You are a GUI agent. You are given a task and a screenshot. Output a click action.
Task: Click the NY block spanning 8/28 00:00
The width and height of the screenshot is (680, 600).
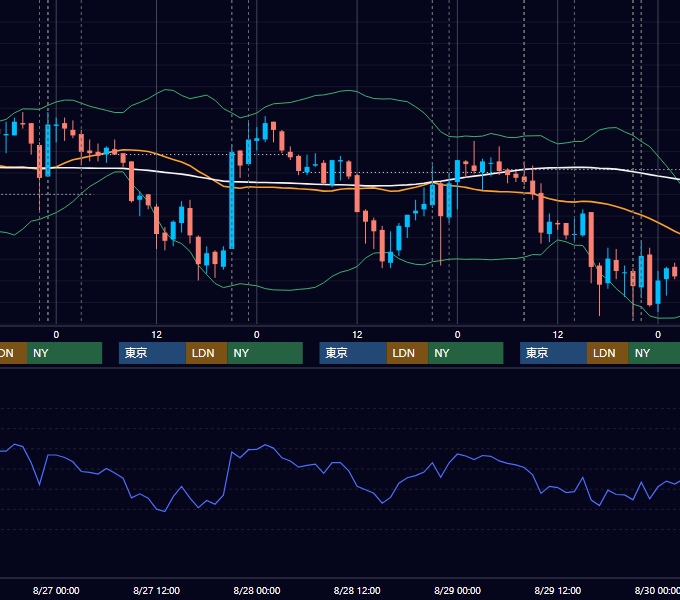tap(265, 353)
